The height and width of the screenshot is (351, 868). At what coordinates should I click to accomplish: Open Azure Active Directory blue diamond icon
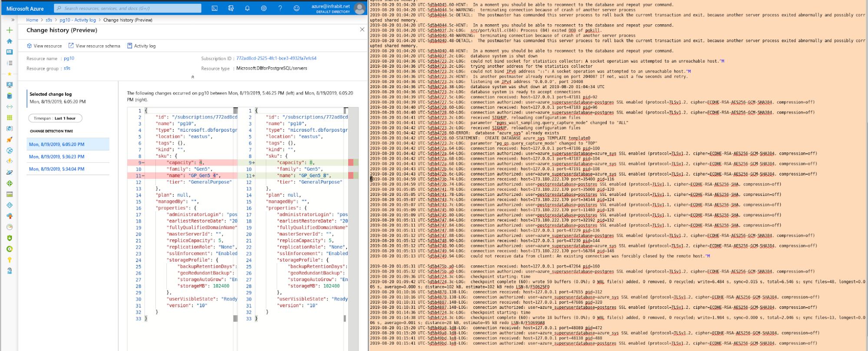(10, 205)
